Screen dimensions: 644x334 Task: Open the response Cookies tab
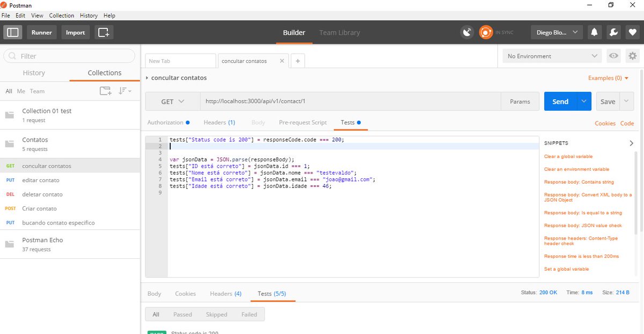[x=185, y=294]
